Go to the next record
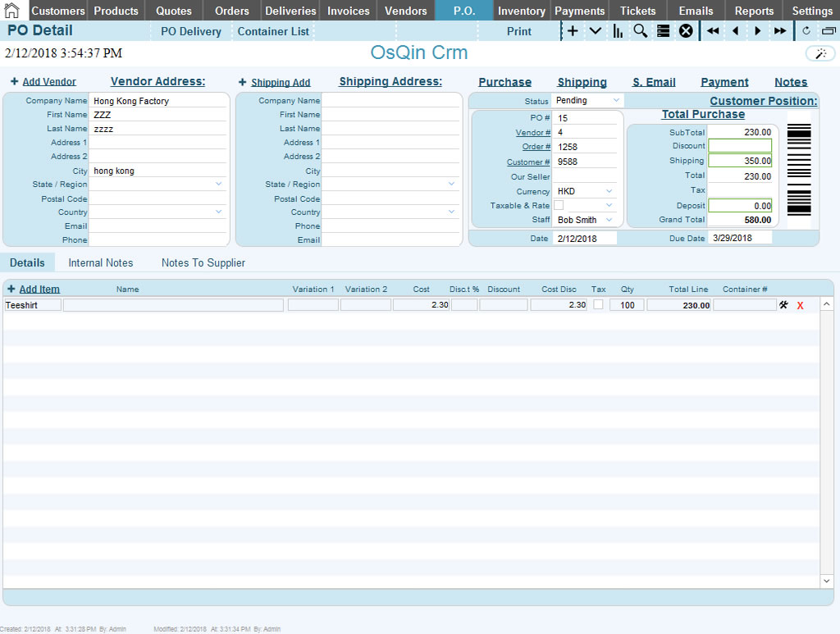 (x=757, y=31)
